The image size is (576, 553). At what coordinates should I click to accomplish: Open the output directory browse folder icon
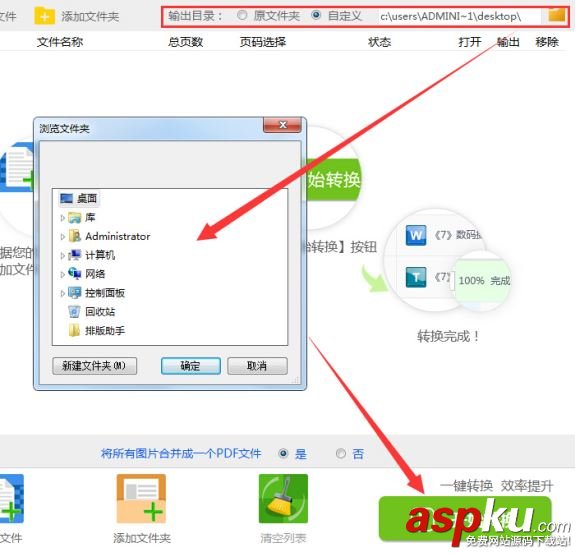[557, 15]
